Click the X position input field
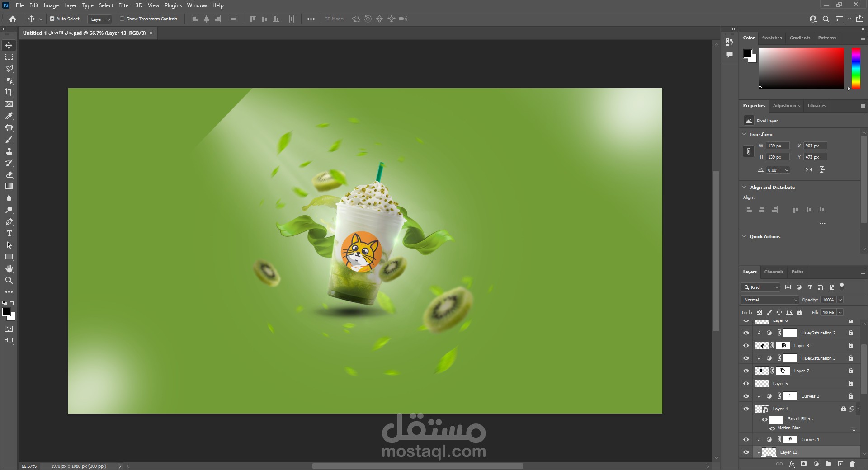This screenshot has height=470, width=868. click(x=815, y=146)
